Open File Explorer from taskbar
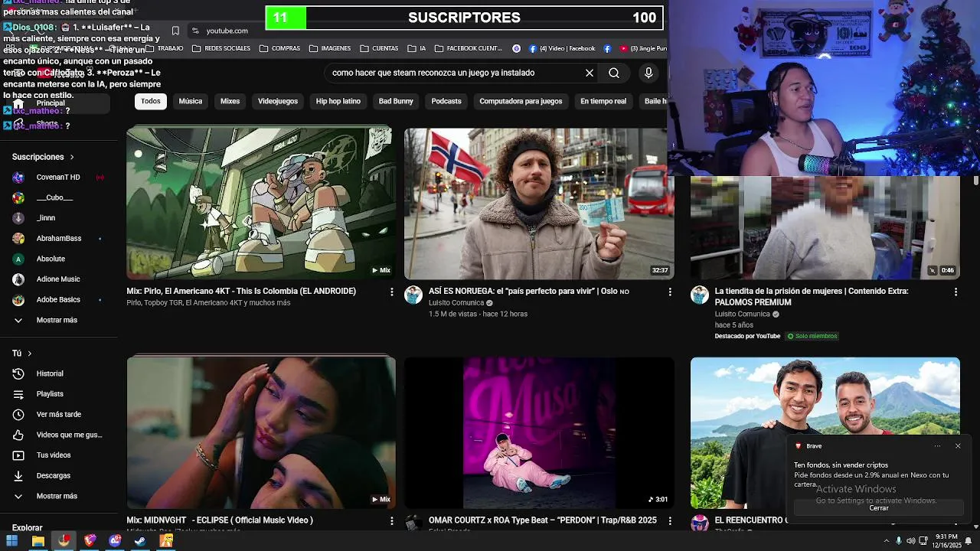This screenshot has width=980, height=551. tap(38, 541)
